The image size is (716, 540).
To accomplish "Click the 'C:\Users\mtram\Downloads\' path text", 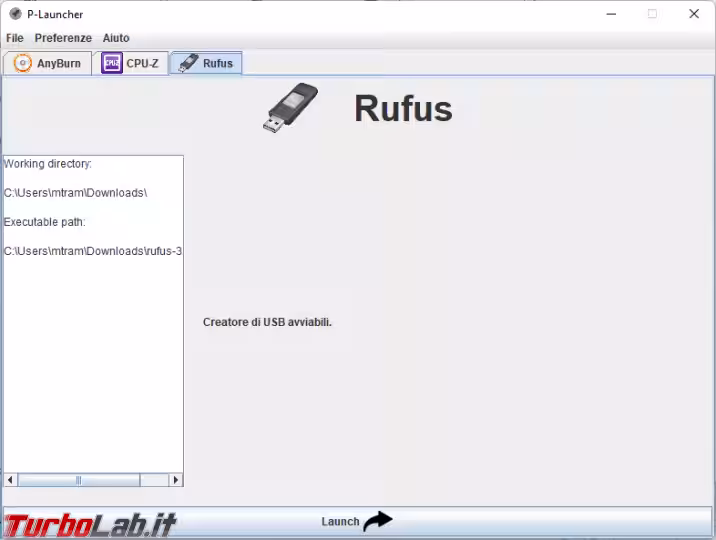I will 75,193.
